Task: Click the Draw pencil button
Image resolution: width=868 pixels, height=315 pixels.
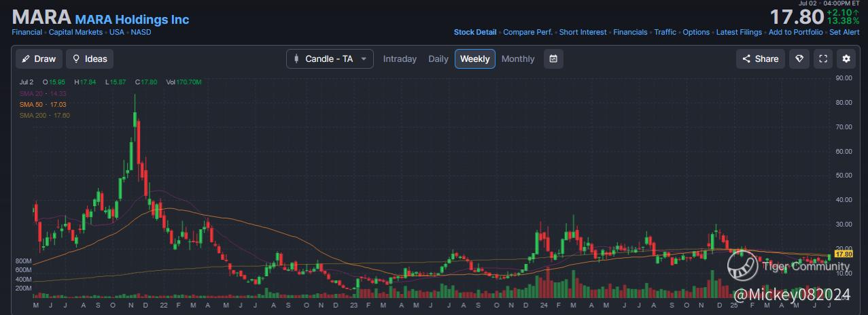Action: click(x=39, y=59)
